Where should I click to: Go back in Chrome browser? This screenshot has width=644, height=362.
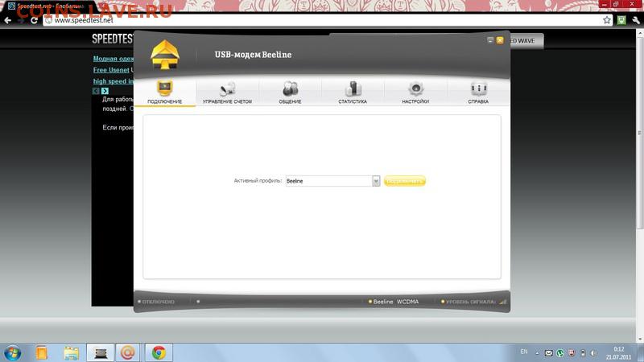(x=8, y=20)
